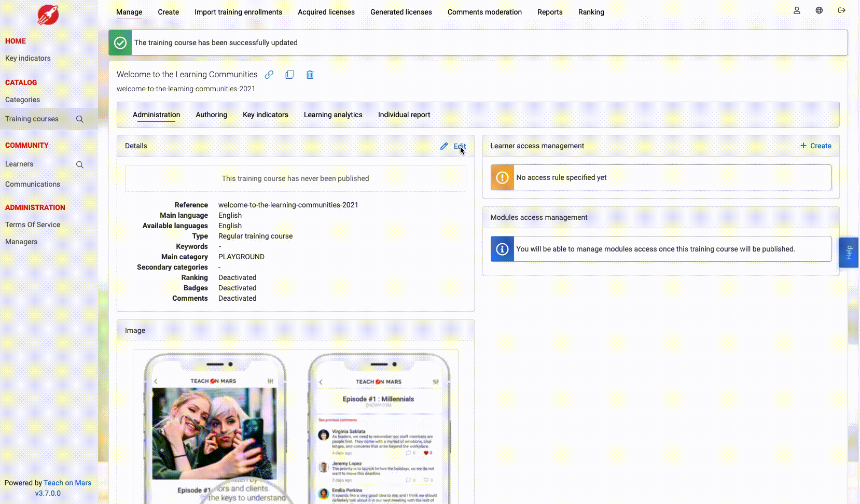Click the 'Welcome to the Learning Communities' title
Image resolution: width=860 pixels, height=504 pixels.
coord(187,75)
